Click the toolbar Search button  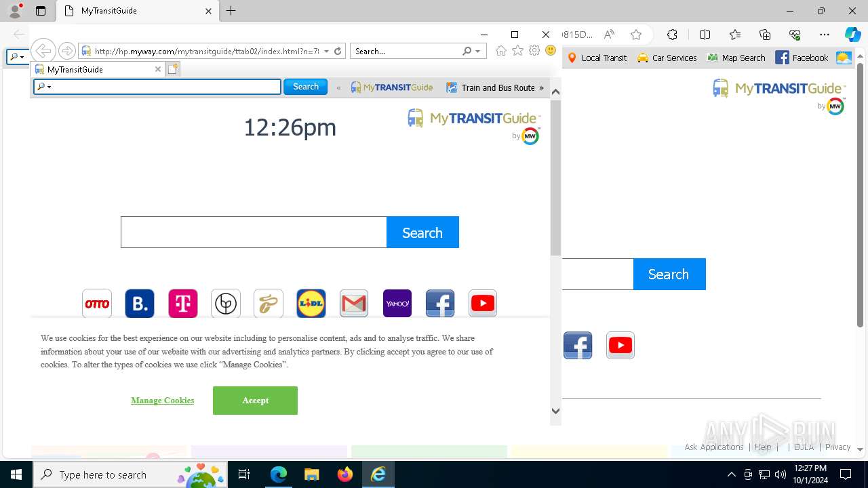pyautogui.click(x=306, y=87)
